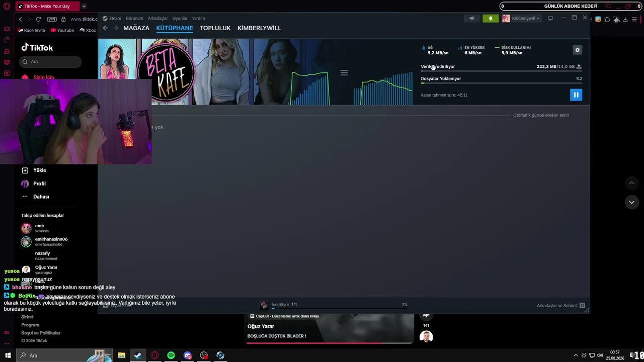Open followed account emirhanaslnn06_
644x362 pixels.
pos(45,242)
